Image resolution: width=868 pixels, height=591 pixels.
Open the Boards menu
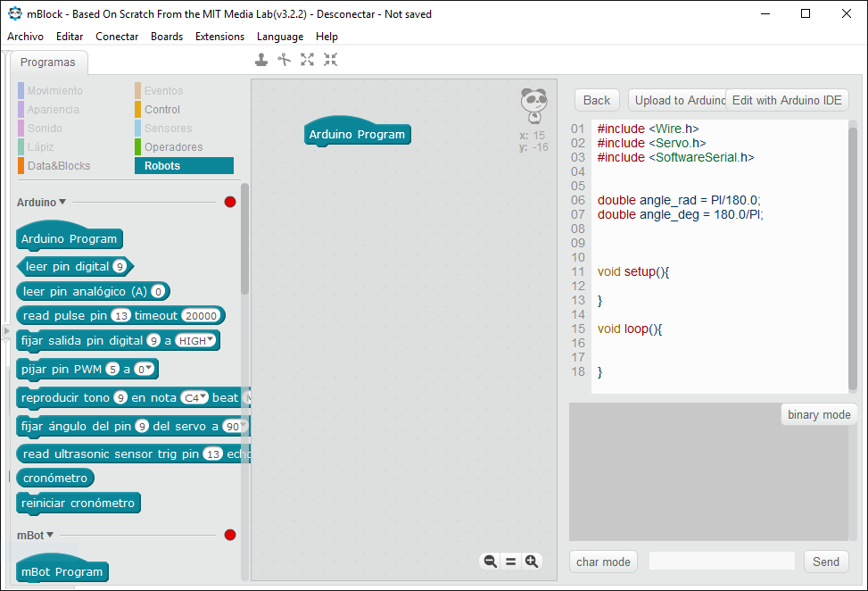167,37
